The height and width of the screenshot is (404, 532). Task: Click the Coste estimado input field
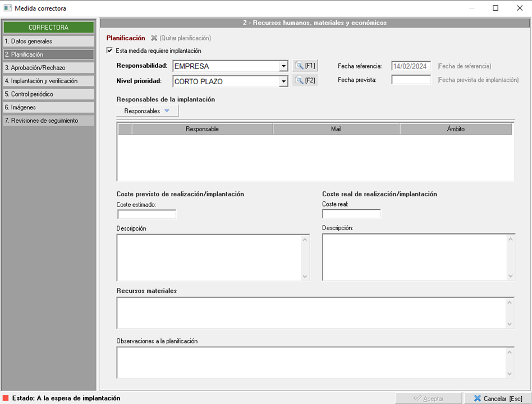click(x=146, y=214)
